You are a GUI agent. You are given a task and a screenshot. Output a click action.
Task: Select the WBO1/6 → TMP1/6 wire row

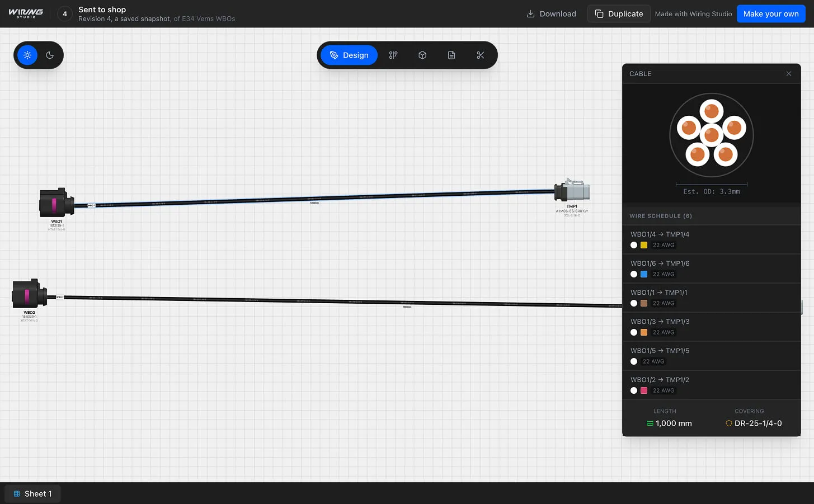pyautogui.click(x=712, y=269)
